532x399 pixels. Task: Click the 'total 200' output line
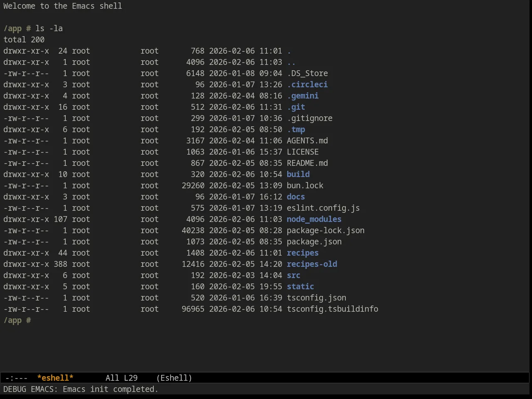[x=24, y=39]
